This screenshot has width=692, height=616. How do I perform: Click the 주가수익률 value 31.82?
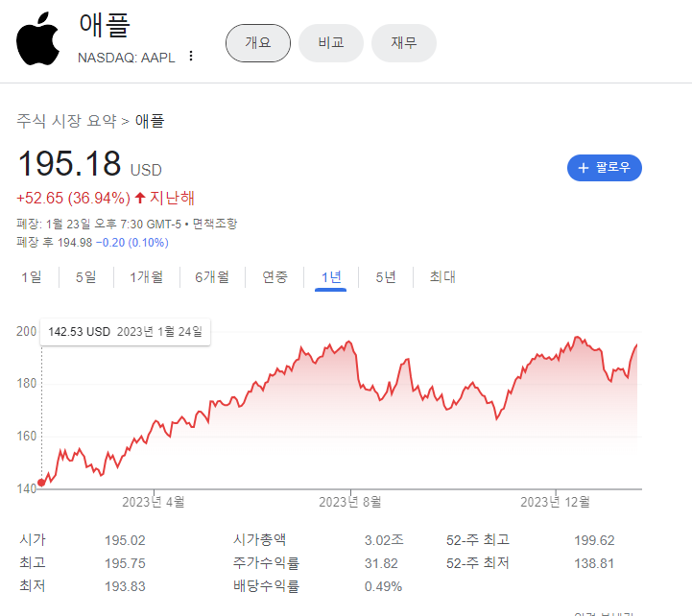pyautogui.click(x=381, y=563)
